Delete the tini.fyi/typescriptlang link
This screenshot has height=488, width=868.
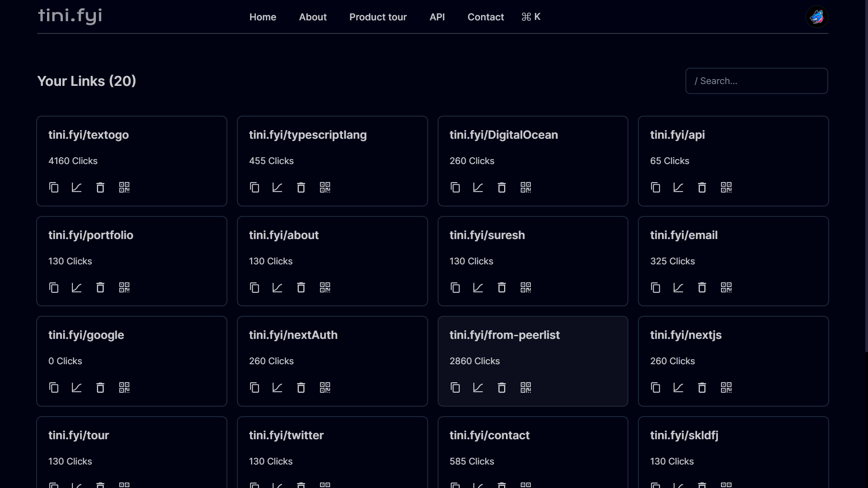click(x=301, y=188)
